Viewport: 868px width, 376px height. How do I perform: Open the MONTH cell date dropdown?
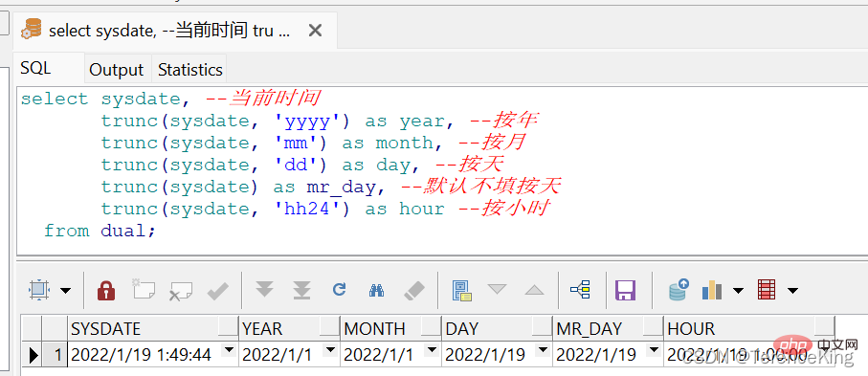432,349
